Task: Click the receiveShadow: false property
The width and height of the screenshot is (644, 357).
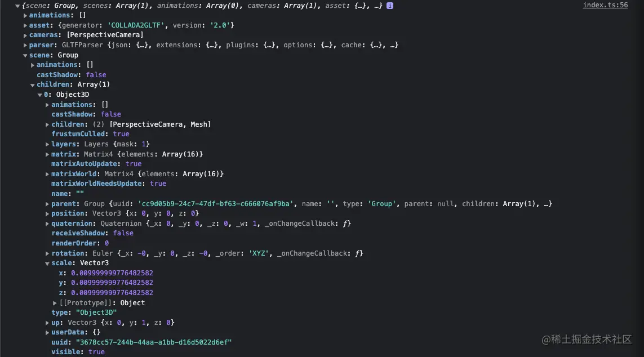Action: click(x=92, y=233)
